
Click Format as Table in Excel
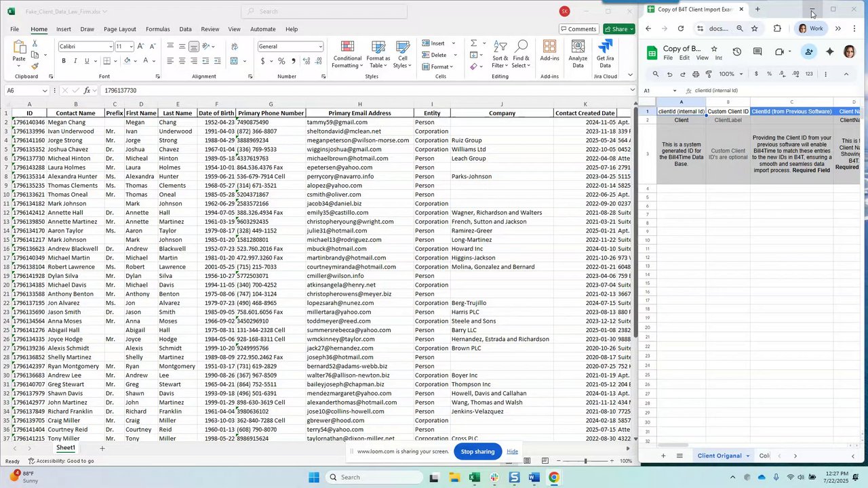378,54
